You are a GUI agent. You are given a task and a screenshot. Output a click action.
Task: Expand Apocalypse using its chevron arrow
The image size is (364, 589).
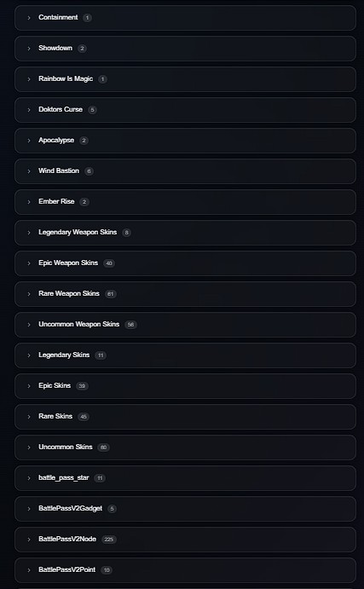[29, 141]
